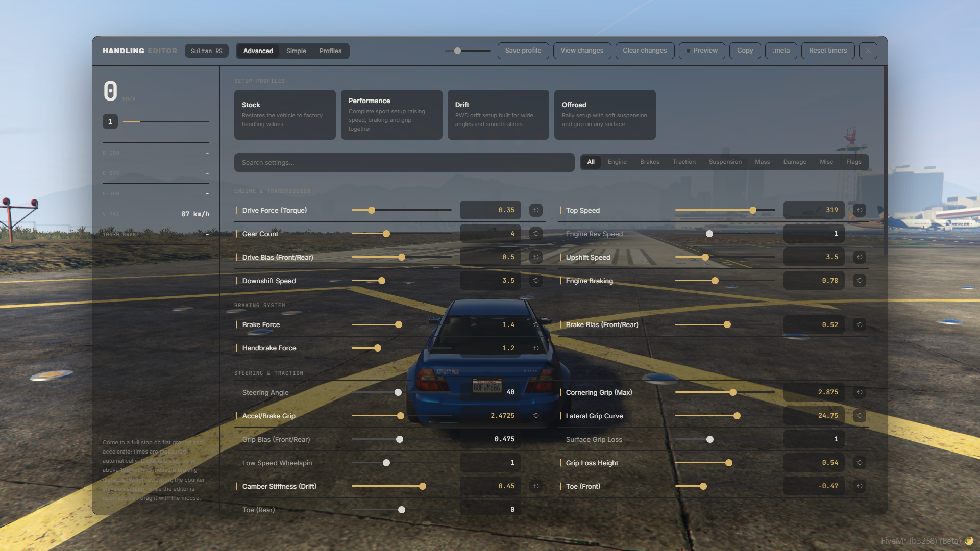980x551 pixels.
Task: Click the gear number 1 badge
Action: click(x=110, y=121)
